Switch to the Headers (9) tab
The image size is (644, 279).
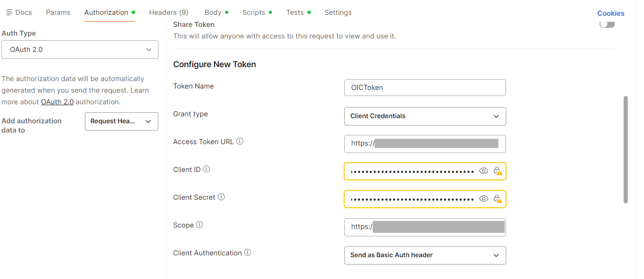169,13
